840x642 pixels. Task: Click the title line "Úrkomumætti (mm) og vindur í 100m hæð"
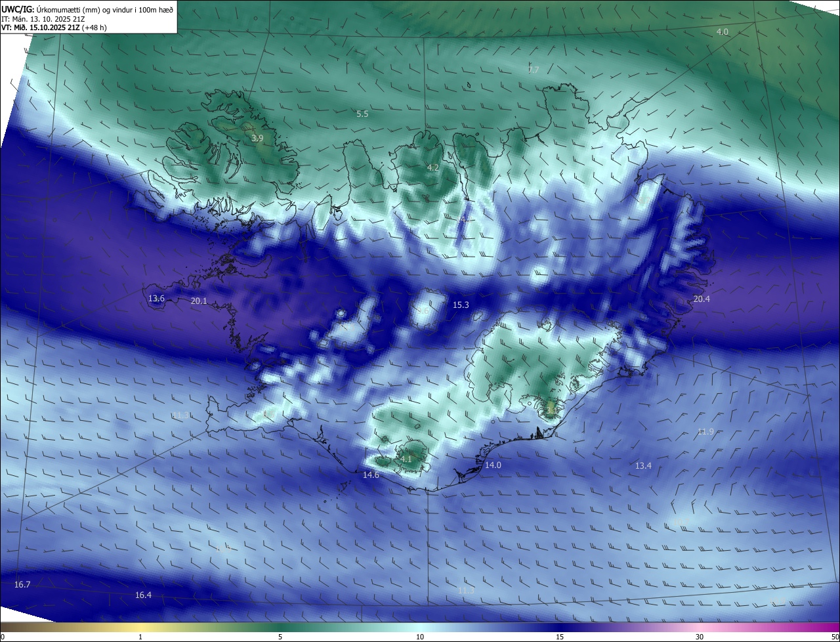coord(104,9)
